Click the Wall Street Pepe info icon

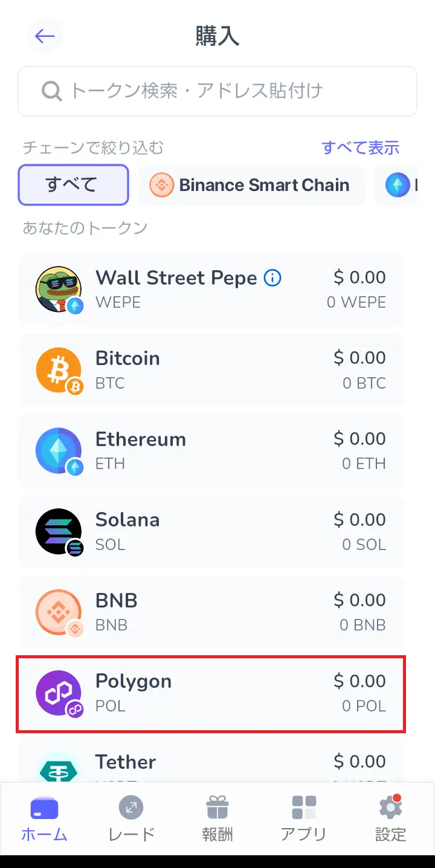(273, 278)
